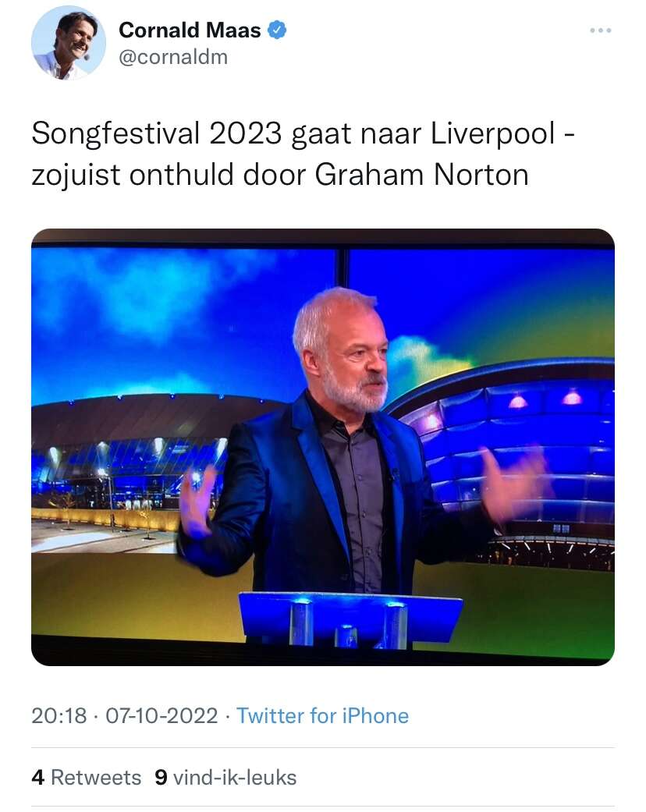This screenshot has height=812, width=646.
Task: Open the Cornald Maas profile avatar
Action: click(x=69, y=44)
